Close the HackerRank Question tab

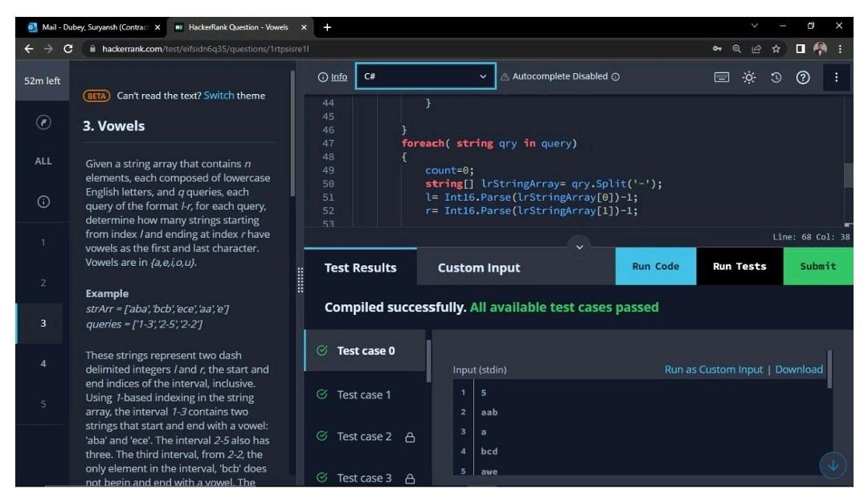[303, 27]
